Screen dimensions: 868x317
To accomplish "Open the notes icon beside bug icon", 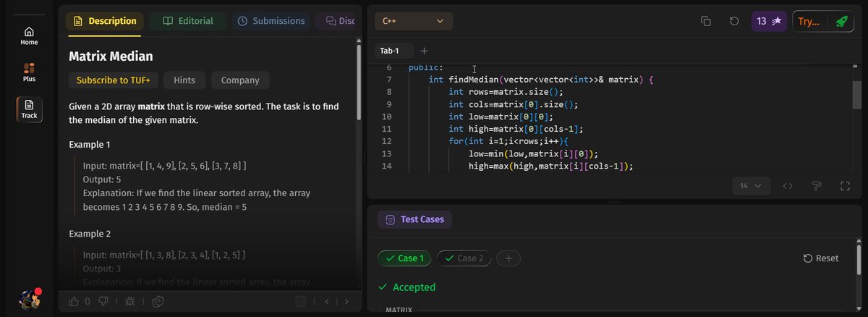I will (x=158, y=301).
